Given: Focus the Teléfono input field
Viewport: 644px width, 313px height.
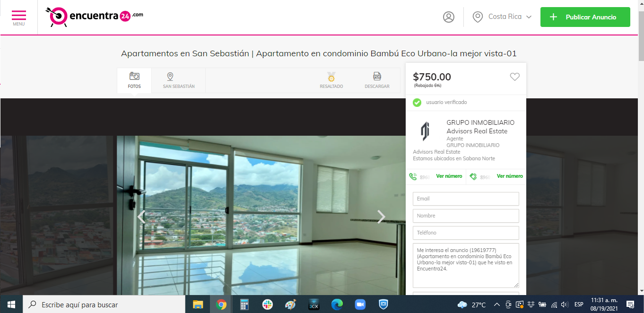Looking at the screenshot, I should click(466, 233).
